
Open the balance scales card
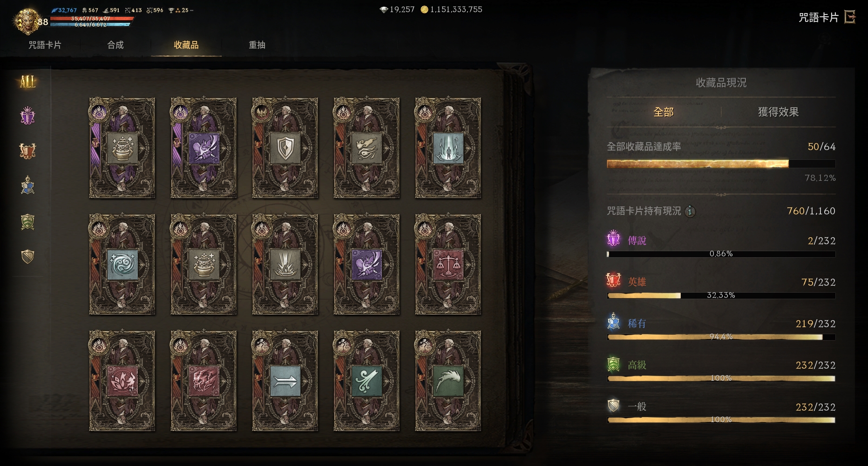[x=448, y=264]
